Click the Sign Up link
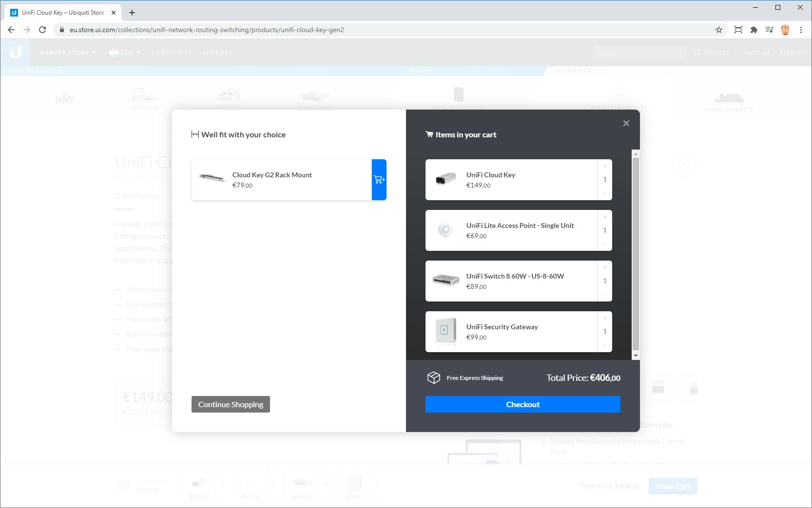812x508 pixels. click(x=793, y=53)
